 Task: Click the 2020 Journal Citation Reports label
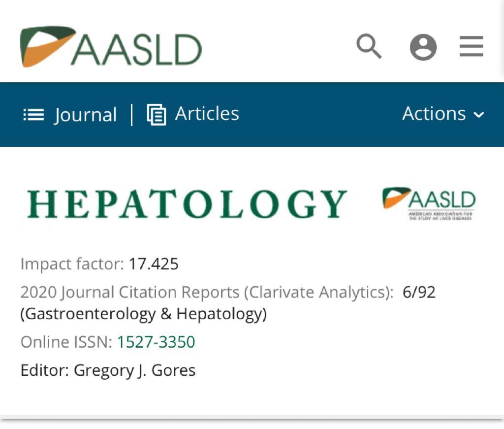point(207,293)
